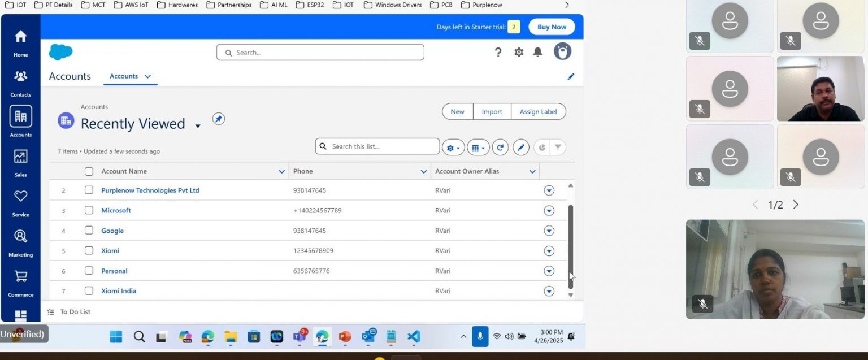Select the Microsoft row checkbox
Screen dimensions: 868x360
click(x=89, y=210)
